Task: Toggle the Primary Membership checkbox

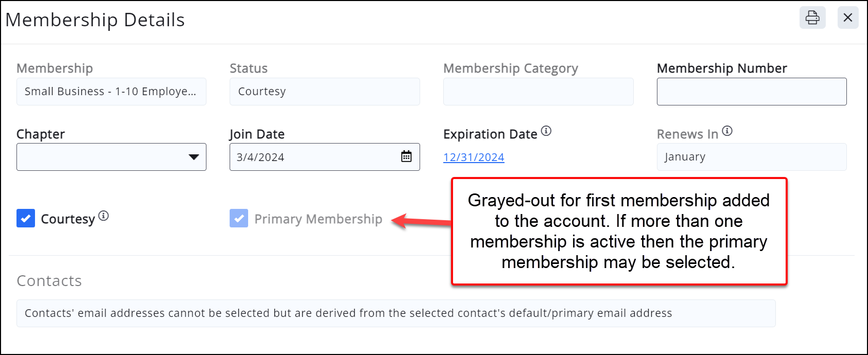Action: pyautogui.click(x=239, y=218)
